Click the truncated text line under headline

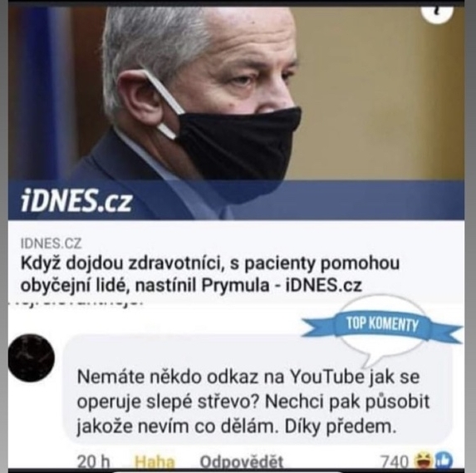coord(76,303)
